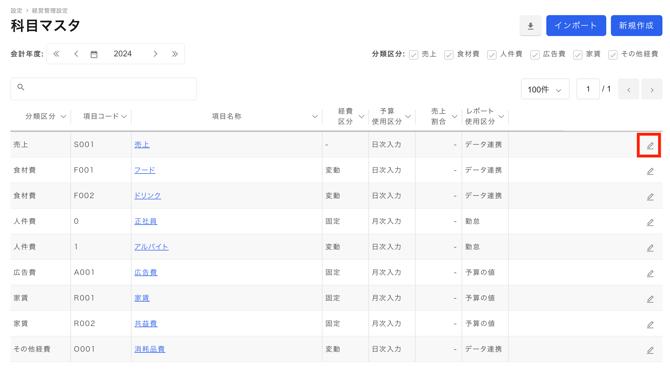The image size is (670, 376).
Task: Edit the F002 ドリンク row with pencil icon
Action: pos(650,197)
